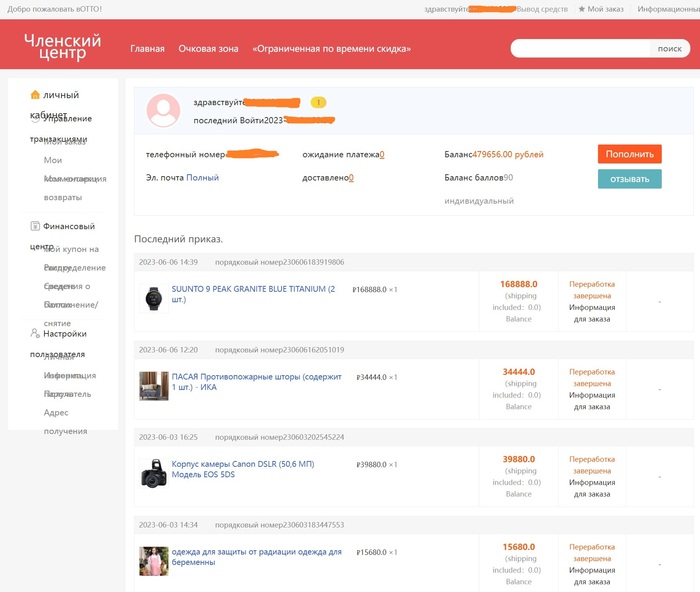The width and height of the screenshot is (700, 592).
Task: Select Мои under transaction management sidebar
Action: [53, 160]
